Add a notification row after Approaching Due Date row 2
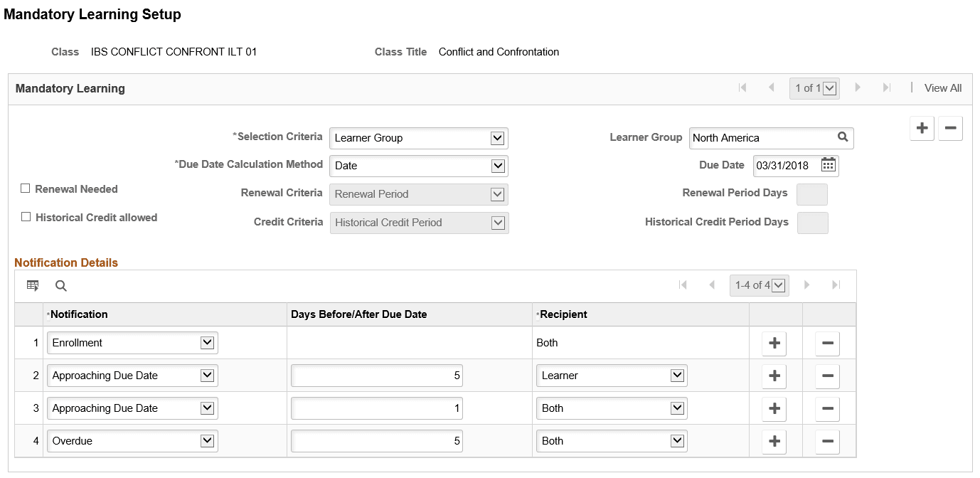The width and height of the screenshot is (980, 478). [774, 375]
